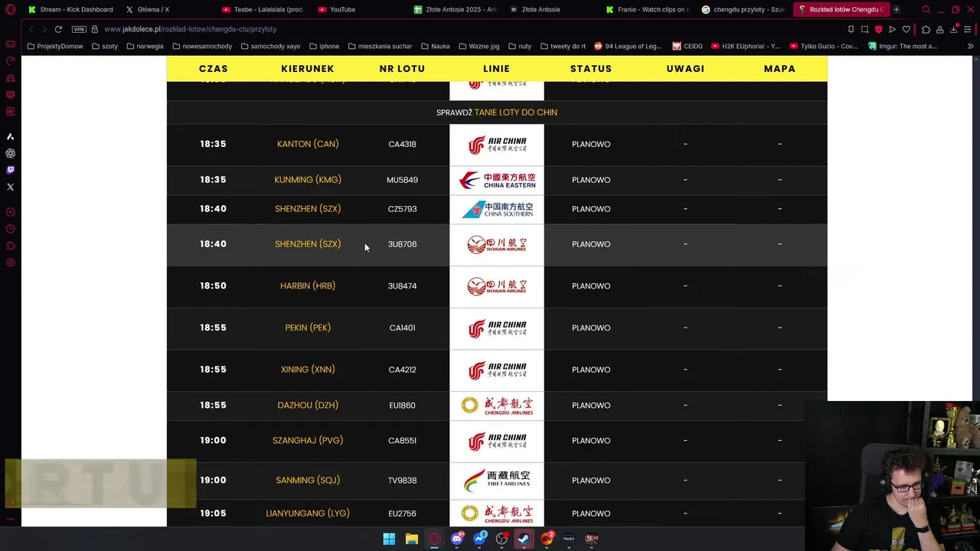
Task: Open a new tab with plus button
Action: [897, 9]
